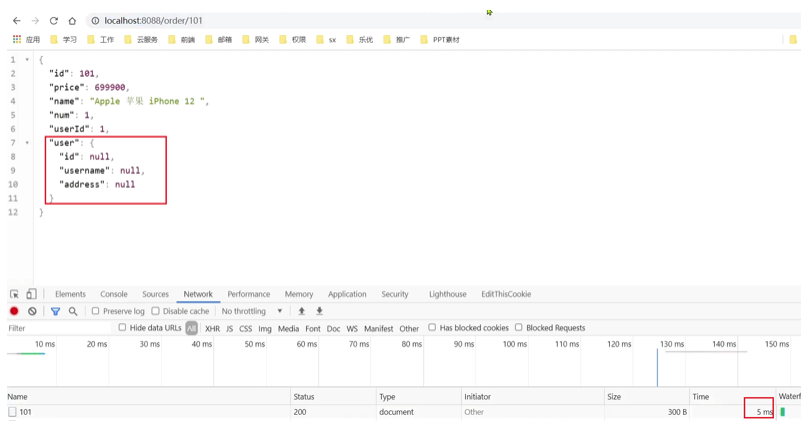This screenshot has width=811, height=434.
Task: Open the Security tab
Action: pyautogui.click(x=395, y=294)
